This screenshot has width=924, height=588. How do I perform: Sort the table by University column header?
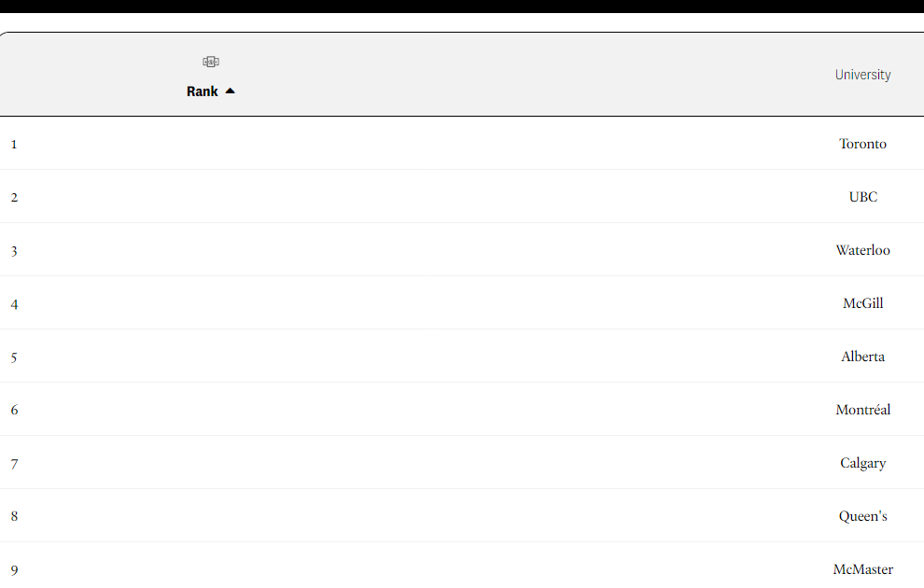tap(862, 75)
